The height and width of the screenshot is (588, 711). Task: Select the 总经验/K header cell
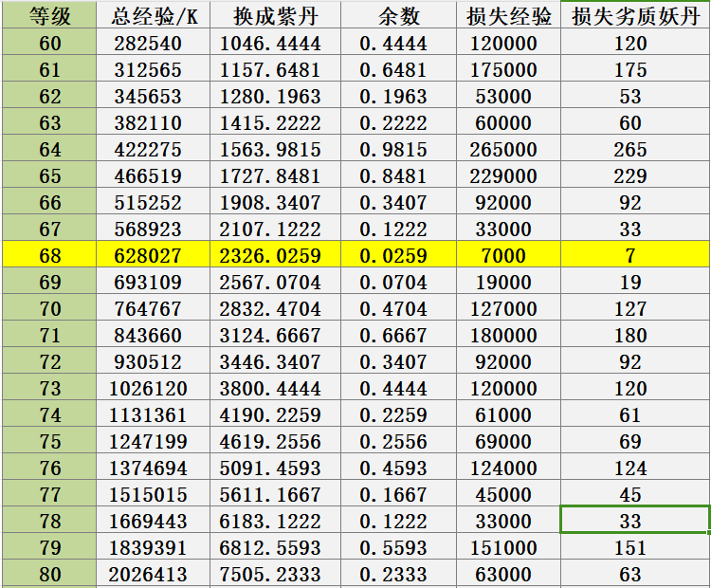154,16
